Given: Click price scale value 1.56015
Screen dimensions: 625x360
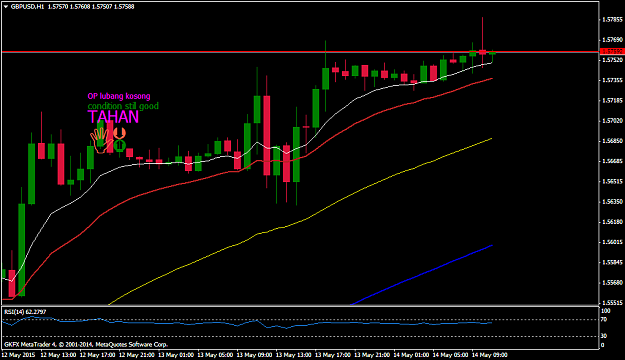Looking at the screenshot, I should coord(612,242).
